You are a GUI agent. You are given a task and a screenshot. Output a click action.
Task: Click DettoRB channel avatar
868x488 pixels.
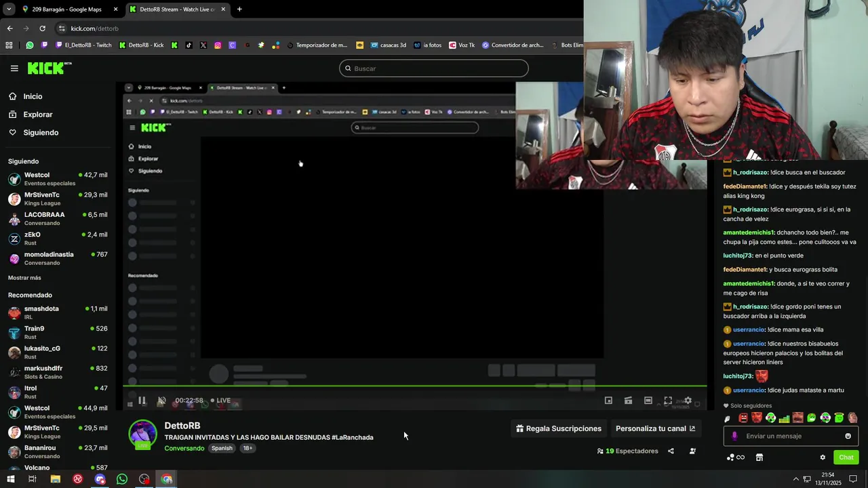coord(142,434)
